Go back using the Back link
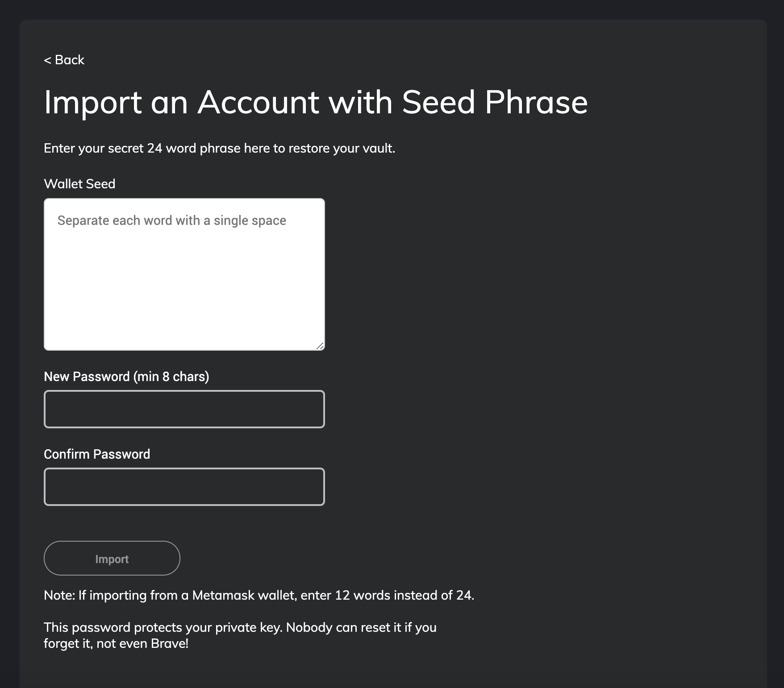The image size is (784, 688). [x=64, y=60]
